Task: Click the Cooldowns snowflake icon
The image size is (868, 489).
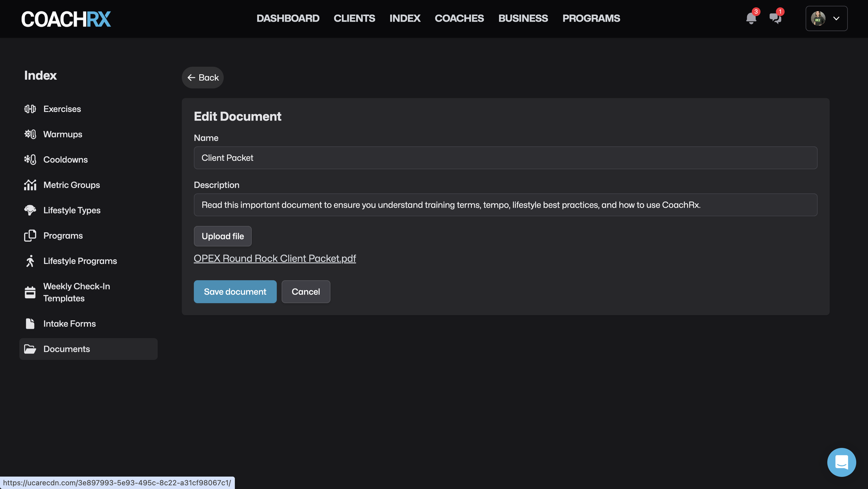Action: (x=30, y=160)
